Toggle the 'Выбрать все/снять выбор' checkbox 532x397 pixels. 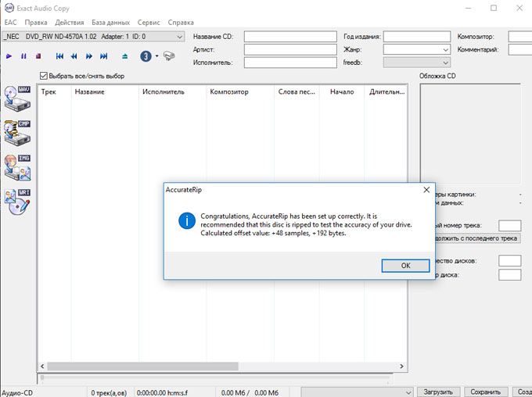tap(44, 76)
